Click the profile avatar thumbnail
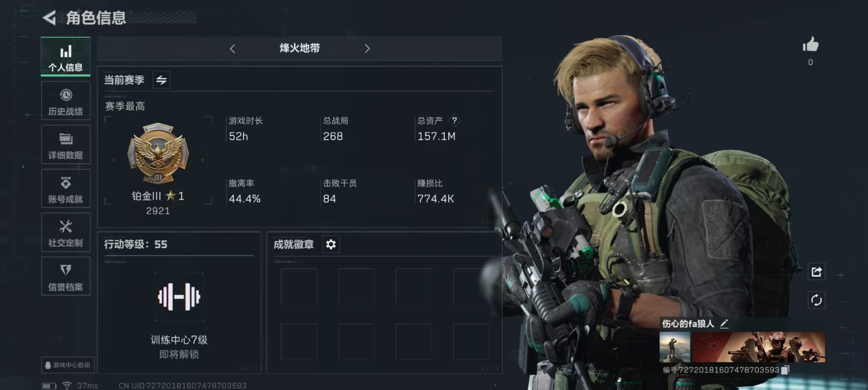Viewport: 868px width, 390px height. coord(675,347)
